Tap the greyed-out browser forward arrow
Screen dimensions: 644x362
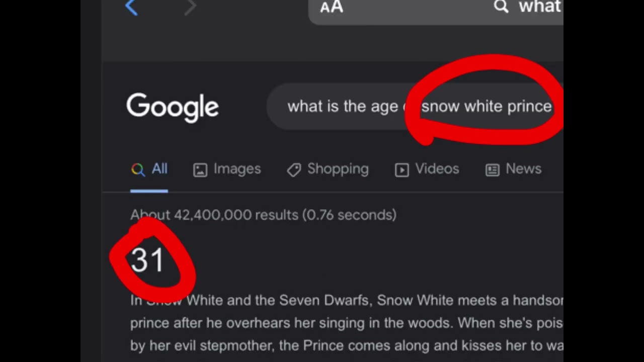(190, 8)
